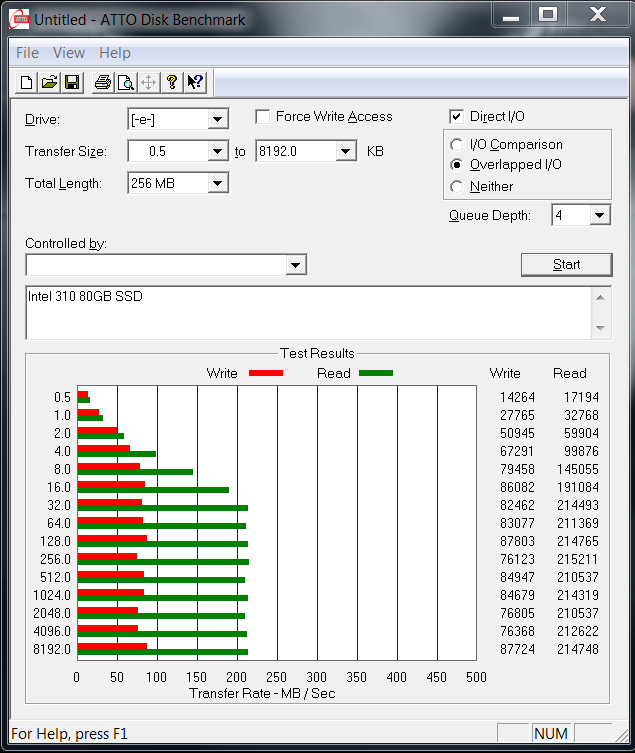635x753 pixels.
Task: Select the I/O Comparison radio button
Action: 457,145
